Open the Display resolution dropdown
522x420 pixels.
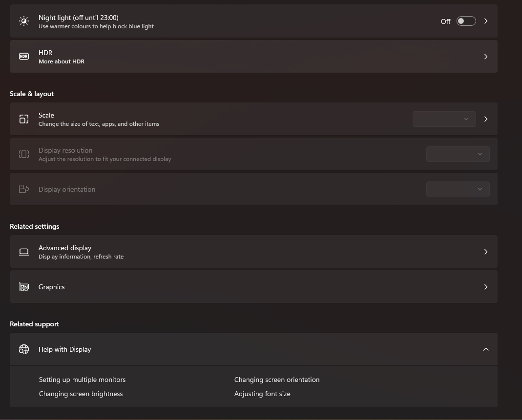(x=458, y=154)
